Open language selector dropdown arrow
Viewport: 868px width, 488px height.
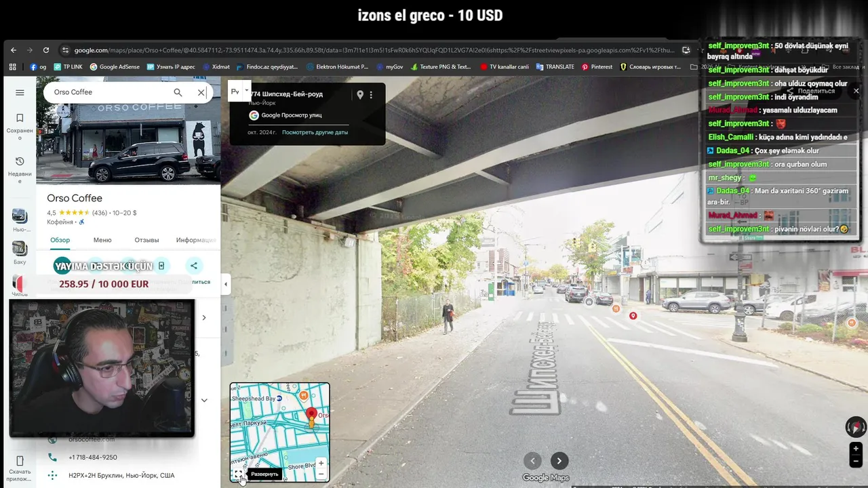(x=246, y=91)
